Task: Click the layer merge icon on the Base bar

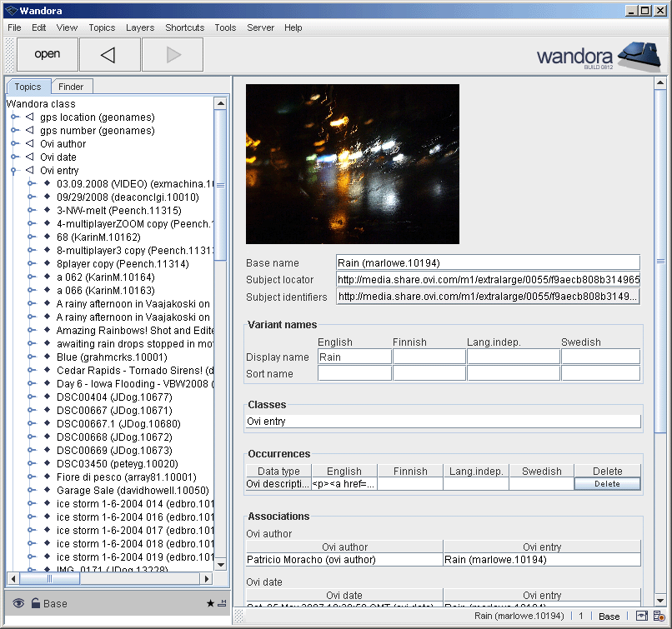Action: pos(222,602)
